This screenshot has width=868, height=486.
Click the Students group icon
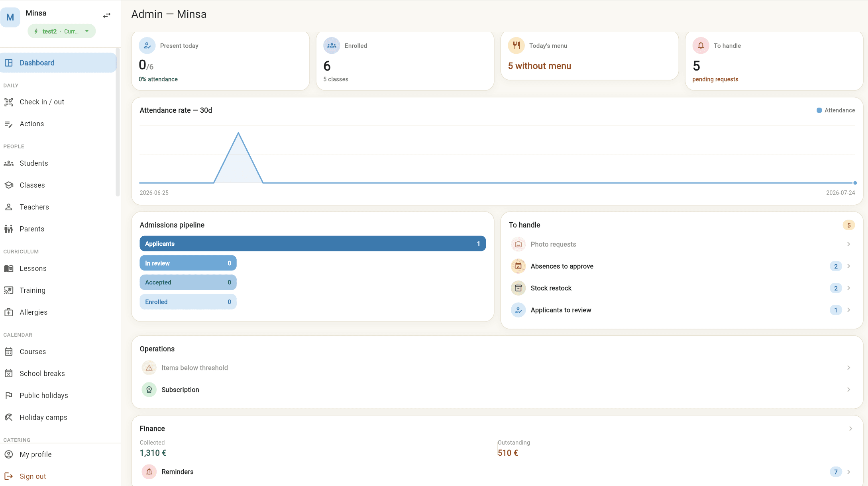coord(9,163)
